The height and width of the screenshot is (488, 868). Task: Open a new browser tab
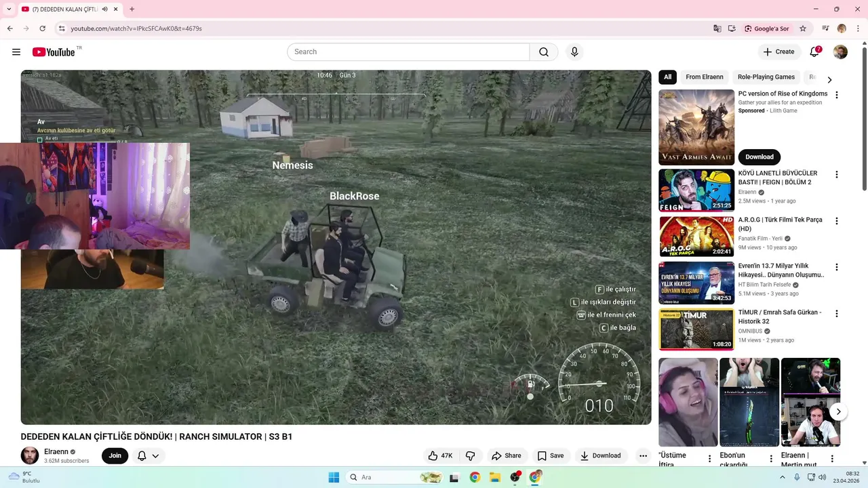[x=132, y=9]
